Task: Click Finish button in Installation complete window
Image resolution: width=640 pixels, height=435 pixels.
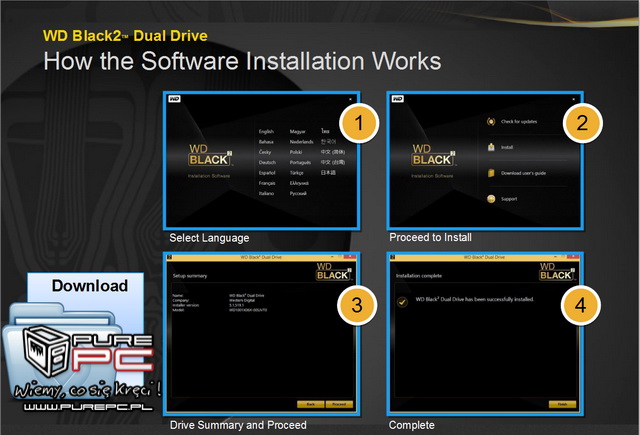Action: (x=562, y=404)
